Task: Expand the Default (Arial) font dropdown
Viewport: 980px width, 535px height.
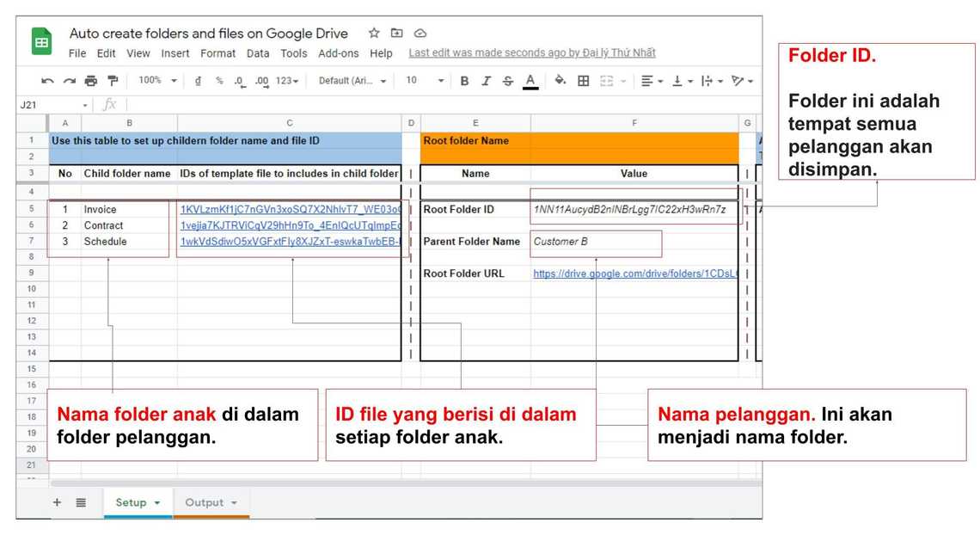Action: pyautogui.click(x=352, y=81)
